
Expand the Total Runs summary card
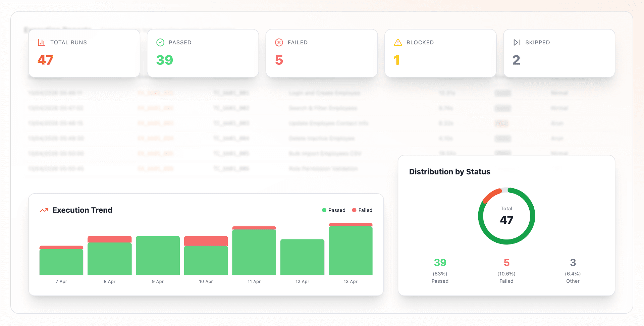pyautogui.click(x=84, y=53)
